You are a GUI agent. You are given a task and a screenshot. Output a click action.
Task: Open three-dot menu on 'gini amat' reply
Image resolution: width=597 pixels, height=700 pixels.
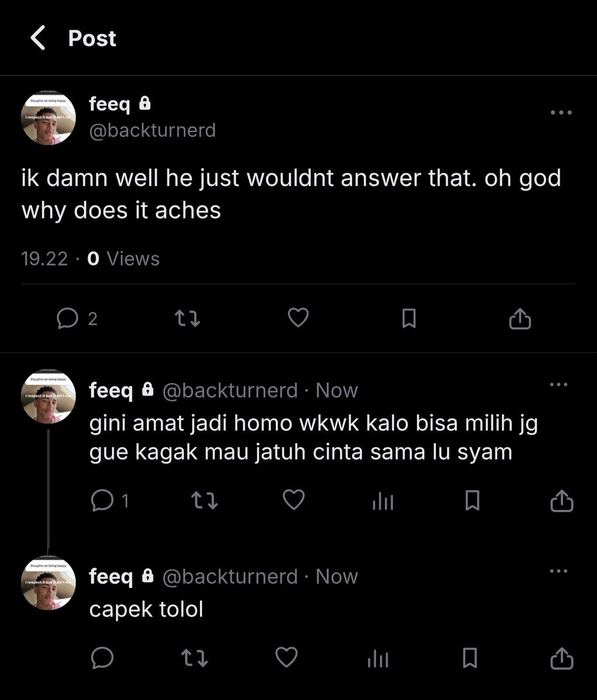[559, 384]
